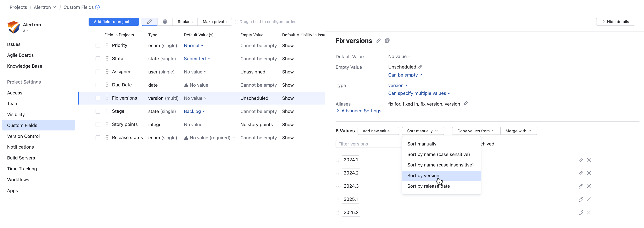Open Workflows in project settings sidebar
The width and height of the screenshot is (644, 228).
pos(18,180)
